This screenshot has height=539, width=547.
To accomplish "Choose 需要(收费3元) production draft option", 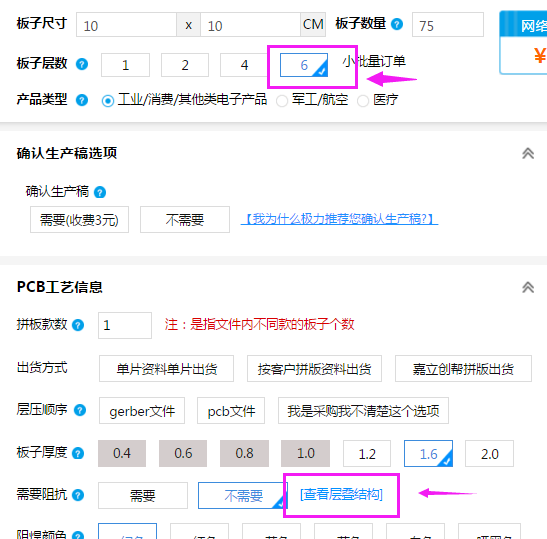I will (x=80, y=219).
